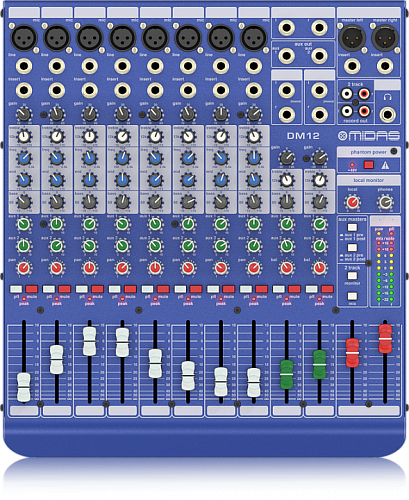Image resolution: width=409 pixels, height=500 pixels.
Task: Toggle the aux 2 pre/post button
Action: coord(352,248)
